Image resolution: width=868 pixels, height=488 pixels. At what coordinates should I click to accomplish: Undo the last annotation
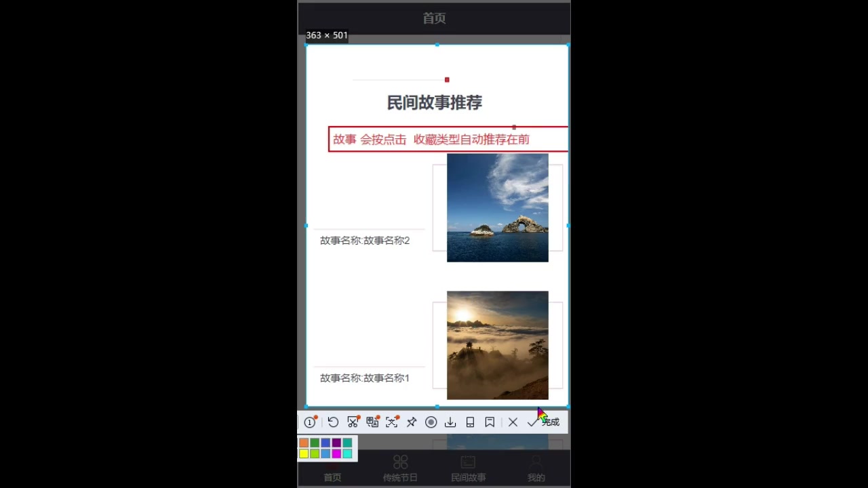coord(333,422)
